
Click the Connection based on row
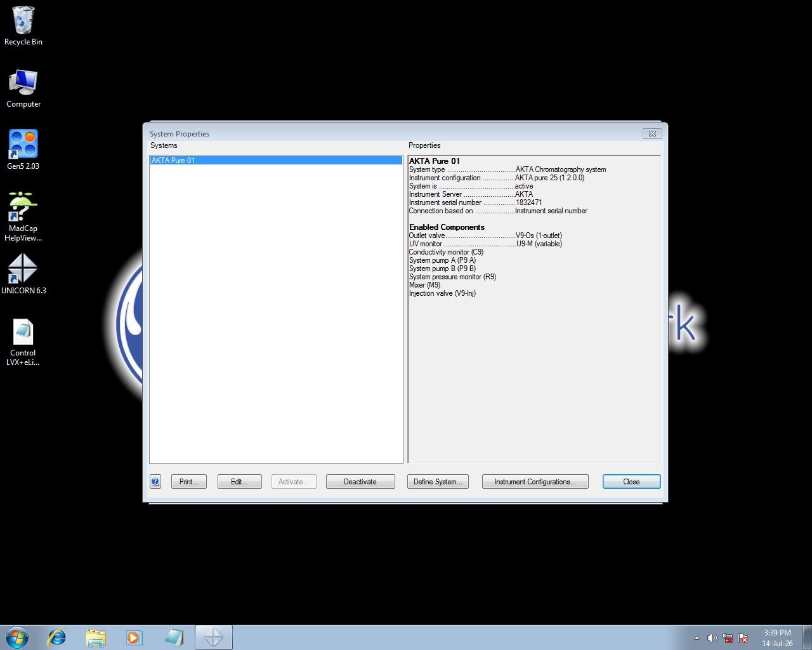coord(499,211)
